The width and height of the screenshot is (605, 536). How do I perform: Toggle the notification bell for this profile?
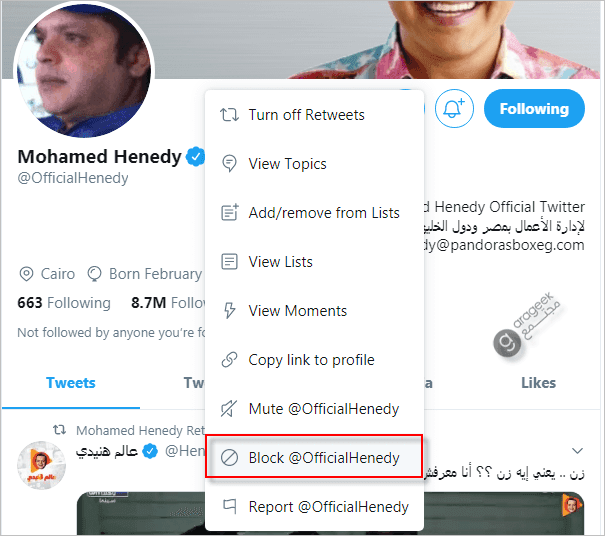coord(456,109)
